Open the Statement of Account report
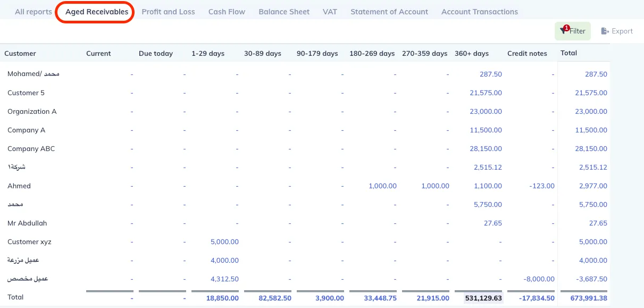 [389, 11]
